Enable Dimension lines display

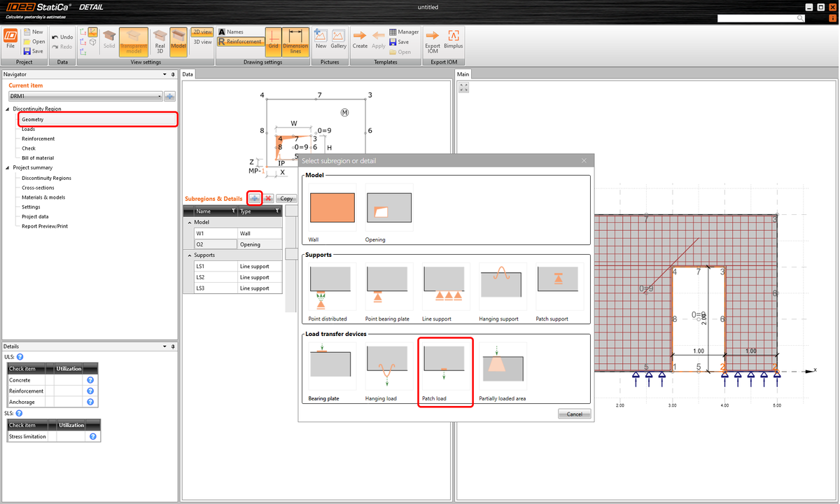tap(295, 42)
